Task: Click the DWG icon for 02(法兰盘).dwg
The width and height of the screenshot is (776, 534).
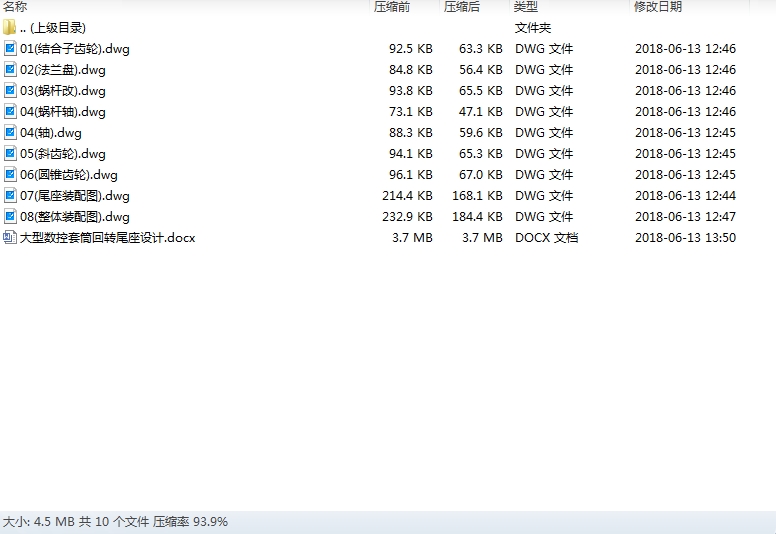Action: point(10,69)
